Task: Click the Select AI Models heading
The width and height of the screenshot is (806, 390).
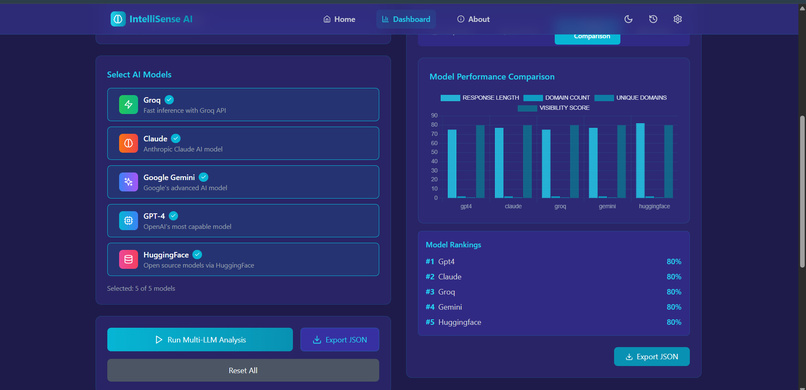Action: 139,75
